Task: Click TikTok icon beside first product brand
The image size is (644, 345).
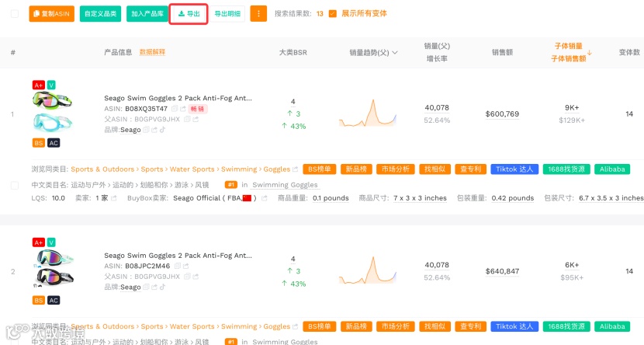Action: point(162,130)
